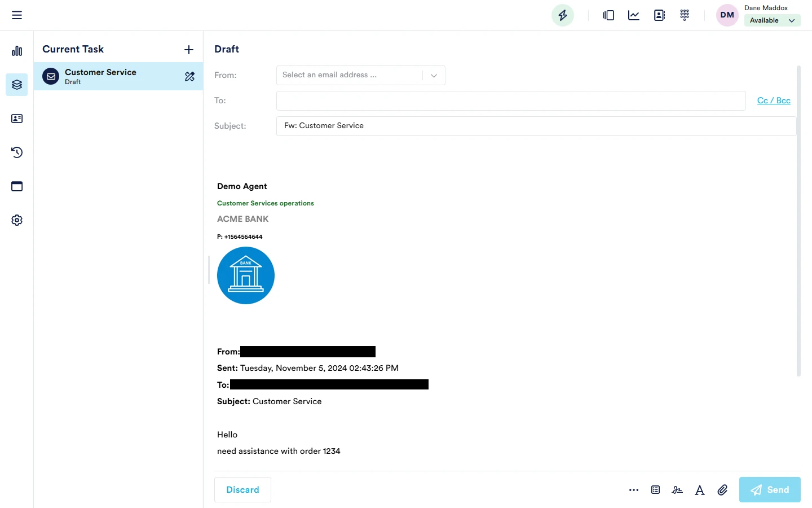Click the lightning quick-actions icon

[562, 15]
